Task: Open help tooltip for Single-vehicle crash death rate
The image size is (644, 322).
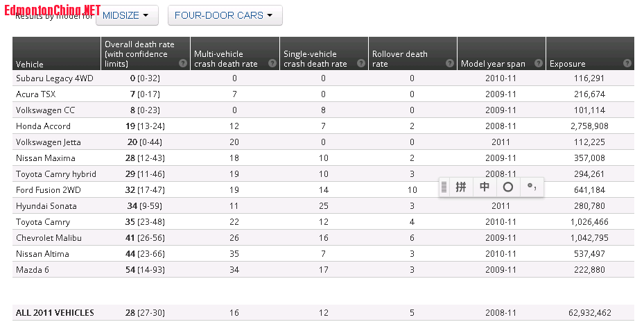Action: click(x=360, y=63)
